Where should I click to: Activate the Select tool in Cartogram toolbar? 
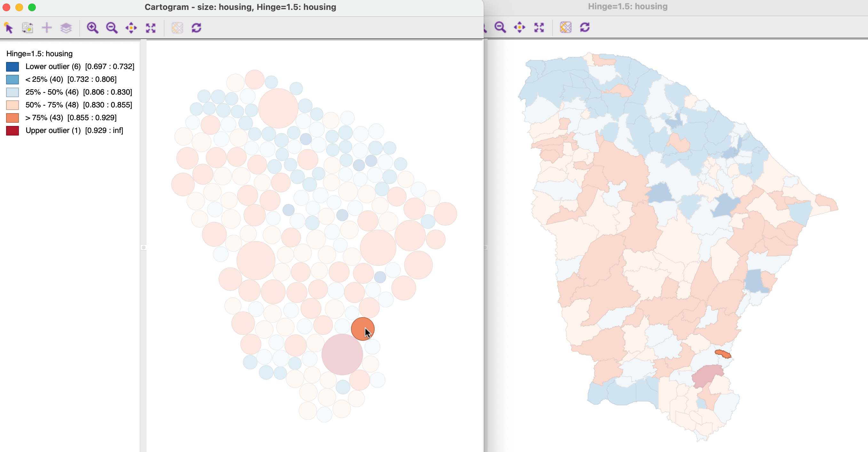point(9,27)
